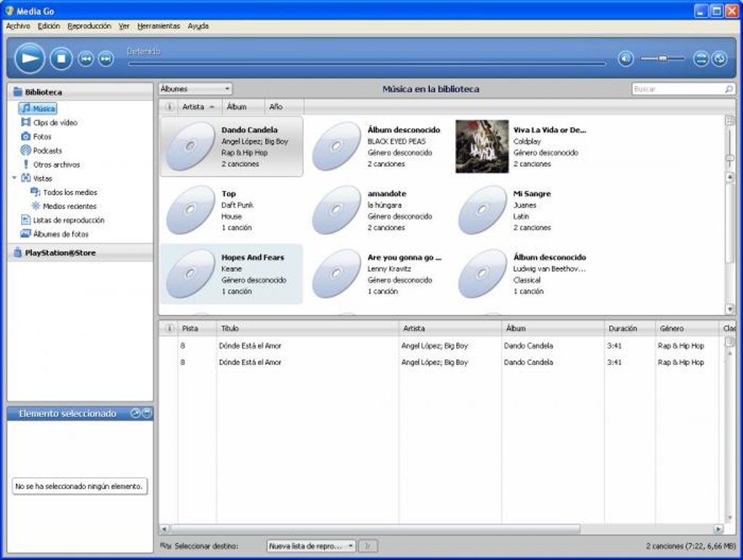Stop playback with the Stop button

pos(61,59)
